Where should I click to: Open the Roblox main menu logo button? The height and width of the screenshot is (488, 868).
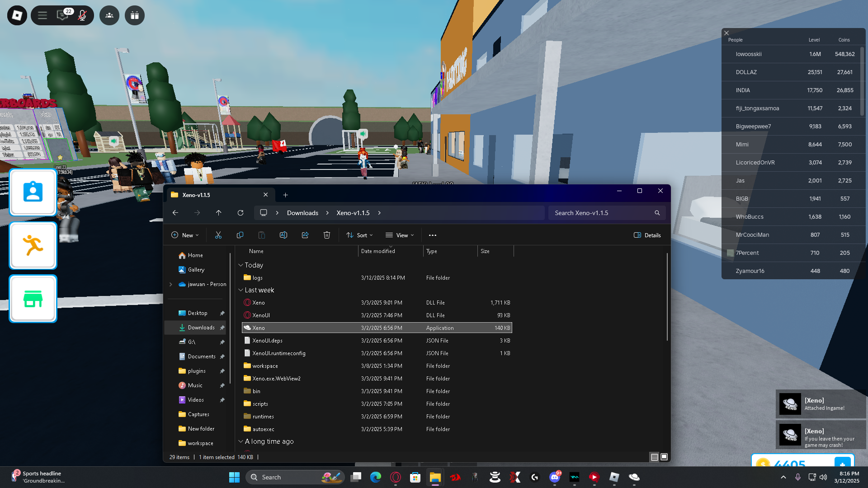(17, 15)
